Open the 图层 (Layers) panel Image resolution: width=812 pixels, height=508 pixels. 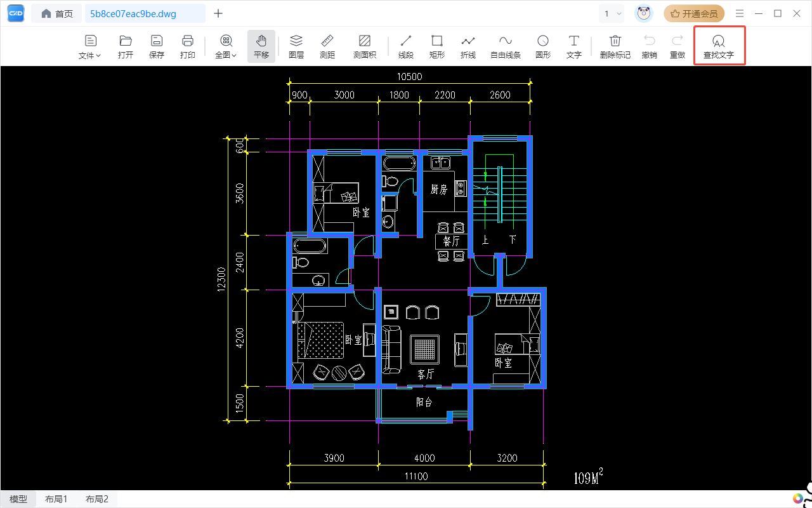296,47
